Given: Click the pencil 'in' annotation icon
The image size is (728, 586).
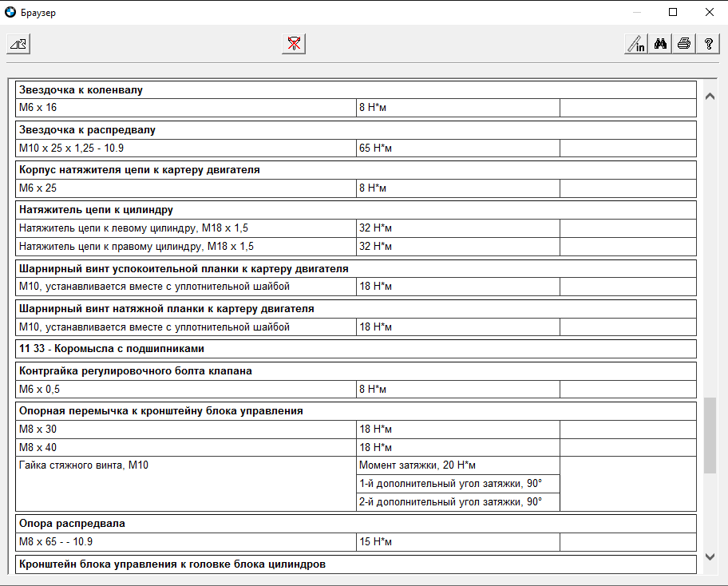Looking at the screenshot, I should tap(636, 44).
